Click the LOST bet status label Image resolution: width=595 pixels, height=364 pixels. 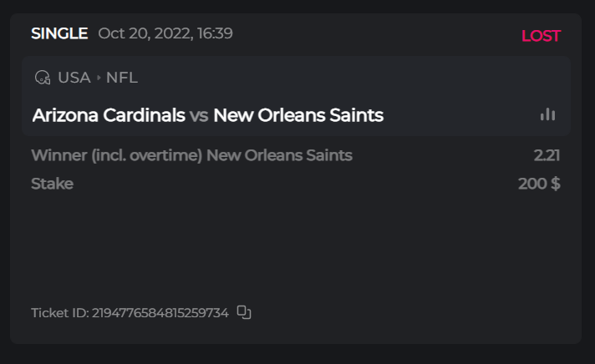541,36
